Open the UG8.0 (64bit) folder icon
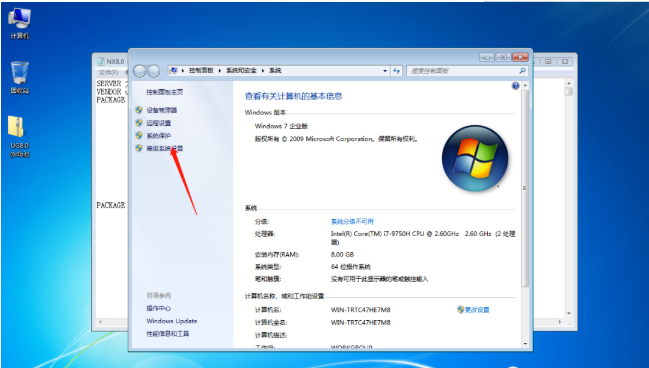This screenshot has height=368, width=649. (19, 136)
